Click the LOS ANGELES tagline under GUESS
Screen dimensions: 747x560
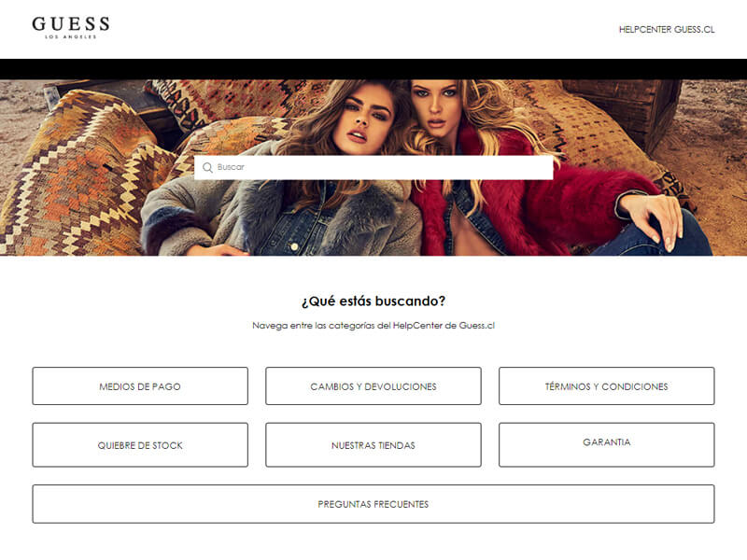click(x=71, y=36)
